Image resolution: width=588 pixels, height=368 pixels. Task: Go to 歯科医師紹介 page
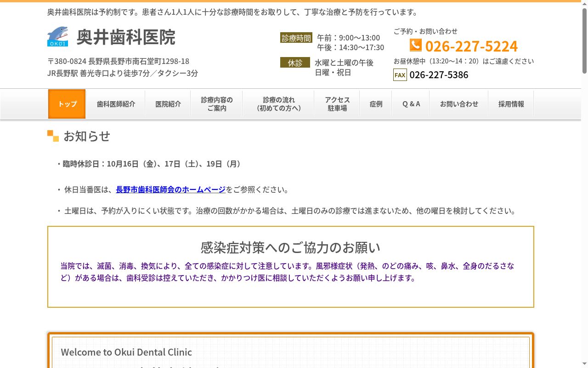(116, 104)
